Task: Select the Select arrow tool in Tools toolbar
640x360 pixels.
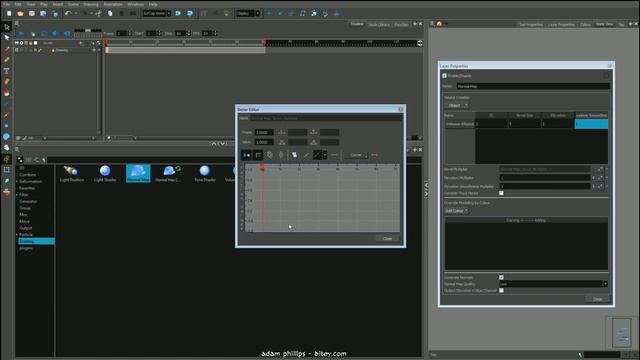Action: [7, 27]
